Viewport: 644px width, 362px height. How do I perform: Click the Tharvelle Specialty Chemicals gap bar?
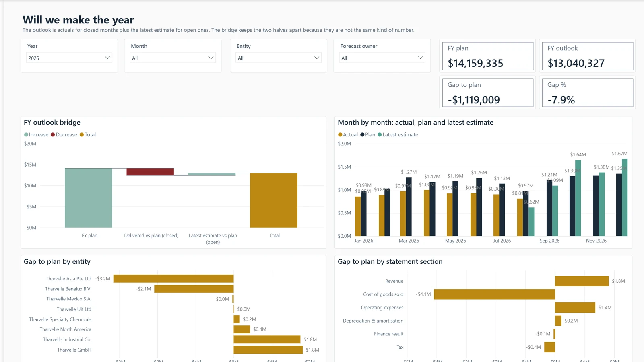coord(237,319)
